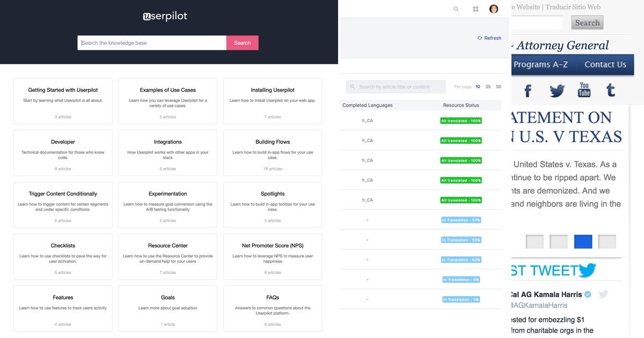This screenshot has height=338, width=644.
Task: Click the Twitter bird icon below the Attorney General navigation
Action: (x=557, y=91)
